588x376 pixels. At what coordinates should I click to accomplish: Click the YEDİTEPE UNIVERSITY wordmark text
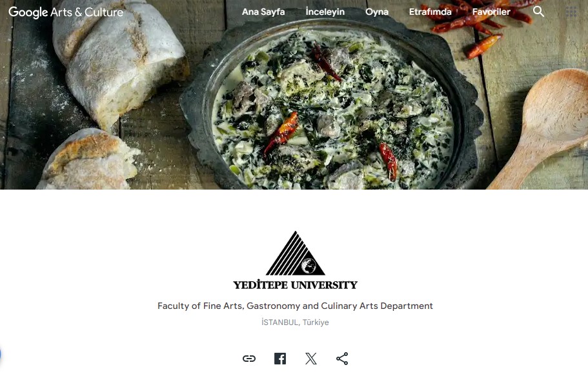[x=296, y=285]
